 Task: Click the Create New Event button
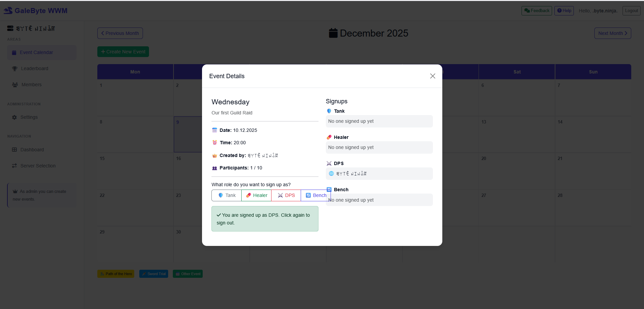pos(123,52)
